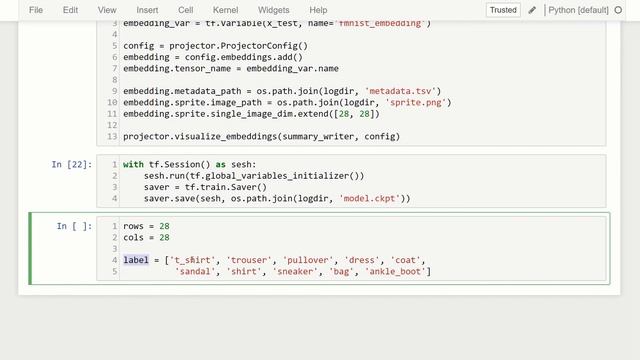This screenshot has height=360, width=640.
Task: Click the pencil edit mode icon
Action: tap(532, 10)
